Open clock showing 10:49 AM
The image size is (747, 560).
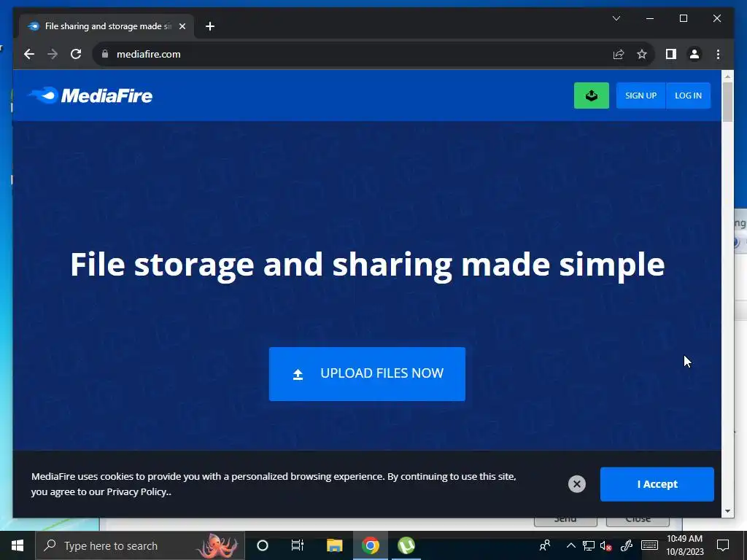coord(684,545)
